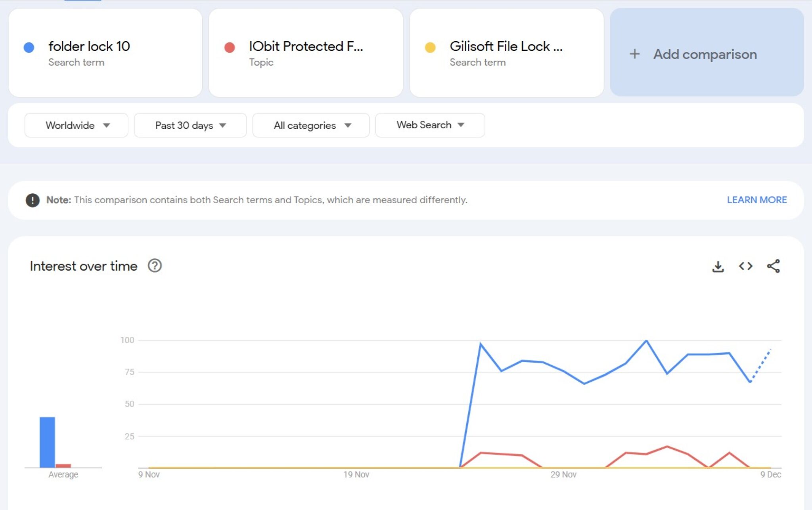The height and width of the screenshot is (510, 812).
Task: Edit the Gilisoft File Lock term
Action: click(x=506, y=53)
